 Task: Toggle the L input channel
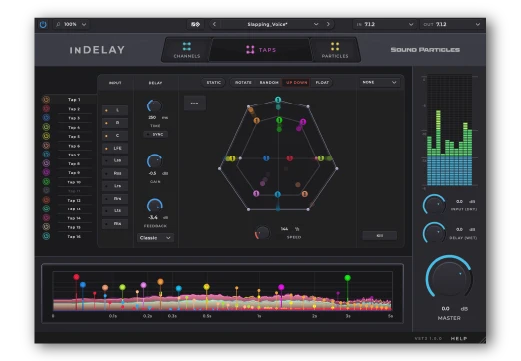(115, 110)
